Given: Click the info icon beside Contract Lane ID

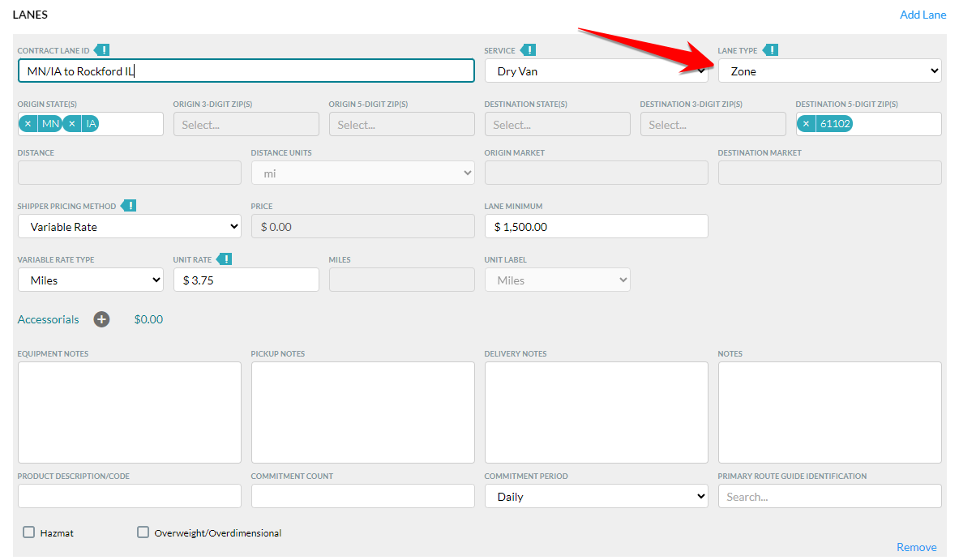Looking at the screenshot, I should click(x=101, y=50).
